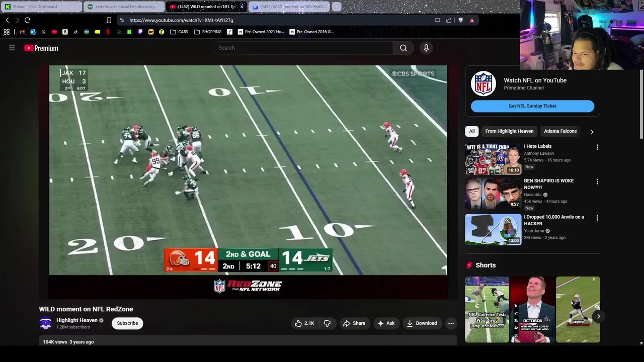Dislike the video with the thumbs down

click(x=327, y=323)
